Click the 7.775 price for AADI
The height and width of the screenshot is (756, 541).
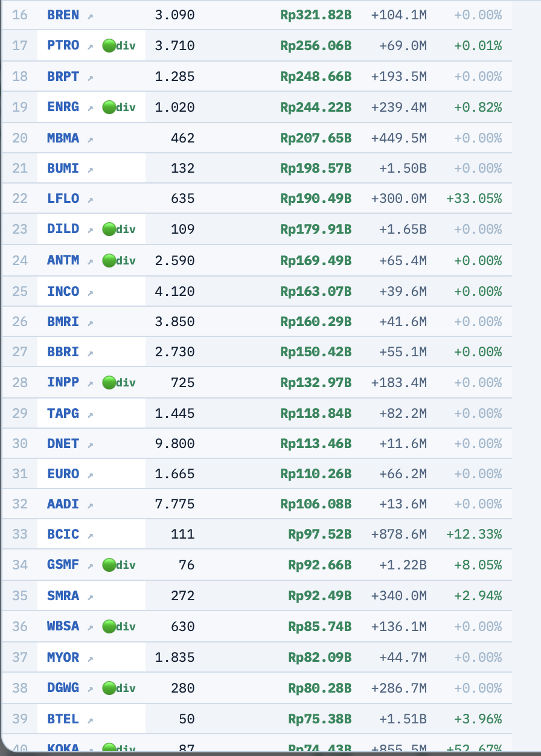click(174, 504)
